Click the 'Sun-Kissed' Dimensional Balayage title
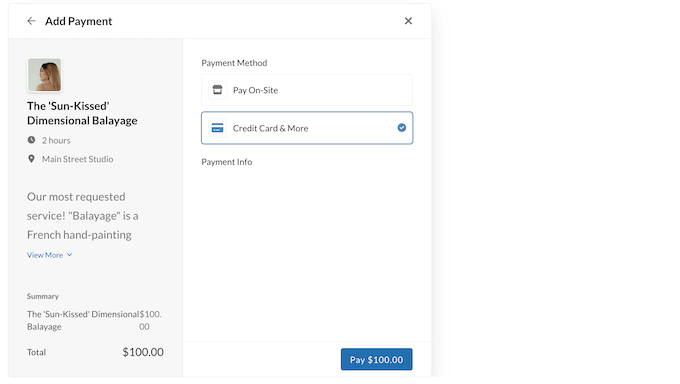This screenshot has height=384, width=680. 82,113
